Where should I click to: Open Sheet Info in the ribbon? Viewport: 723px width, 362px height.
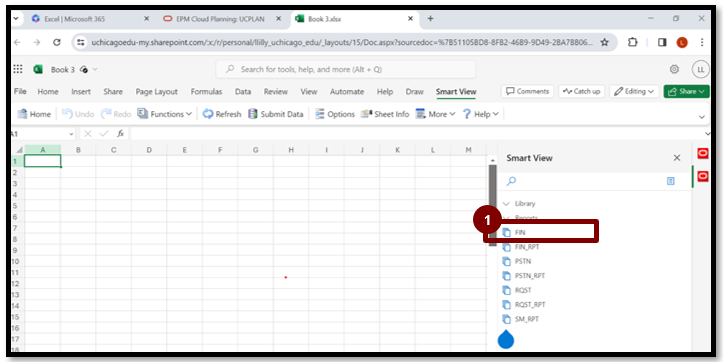385,114
